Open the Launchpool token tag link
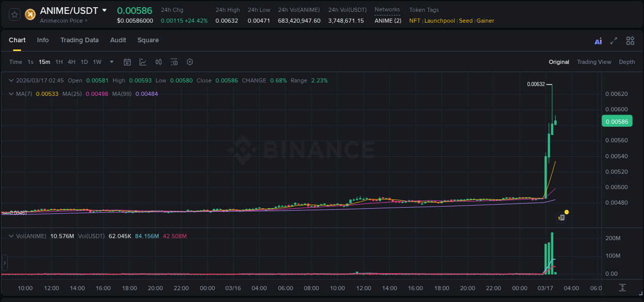 439,21
